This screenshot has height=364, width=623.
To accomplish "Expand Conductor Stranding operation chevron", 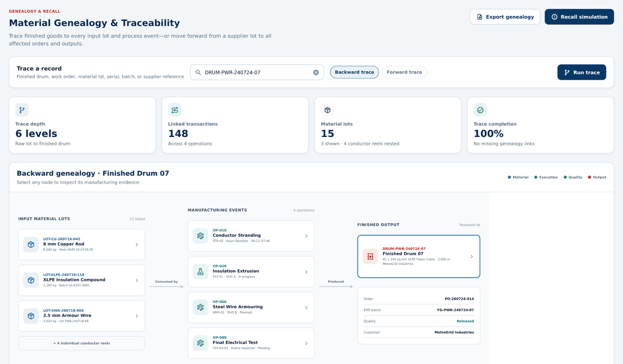I will click(306, 236).
